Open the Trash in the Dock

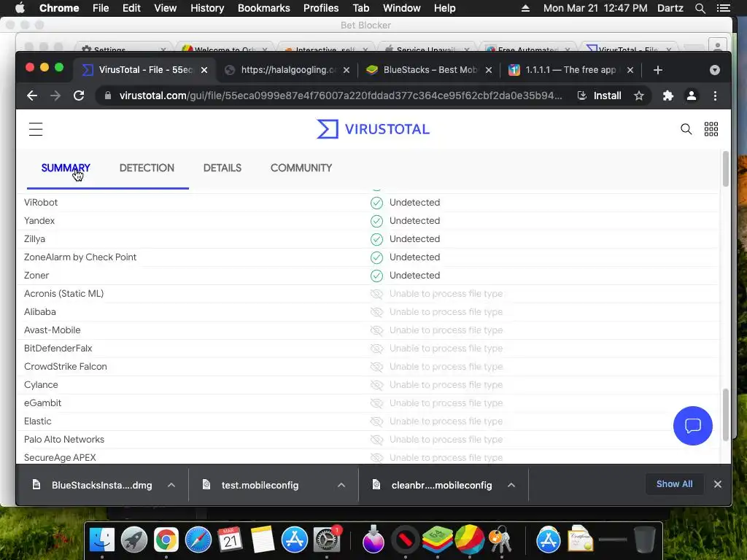tap(644, 540)
